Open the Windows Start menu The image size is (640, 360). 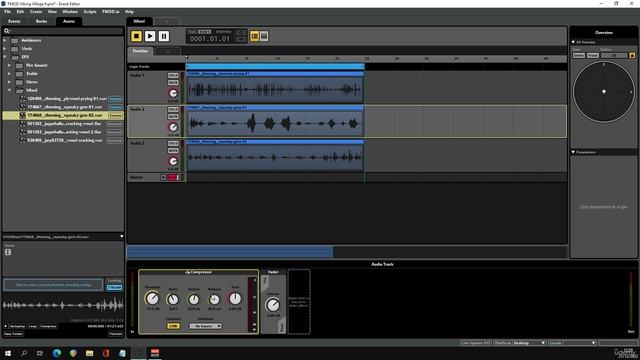point(8,353)
